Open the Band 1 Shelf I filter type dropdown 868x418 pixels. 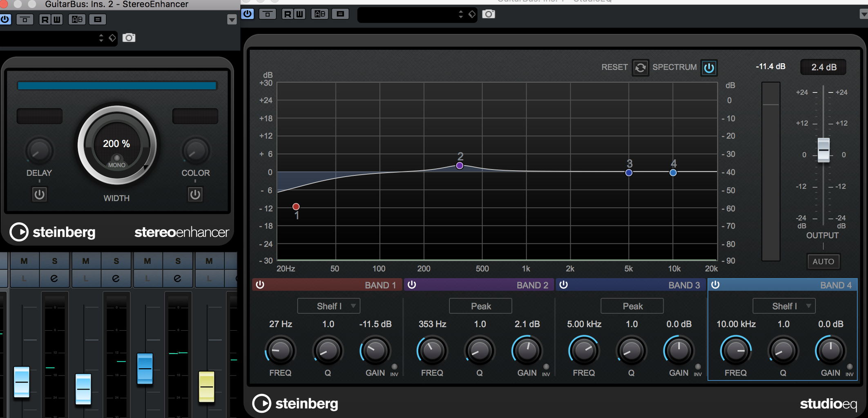pyautogui.click(x=329, y=306)
